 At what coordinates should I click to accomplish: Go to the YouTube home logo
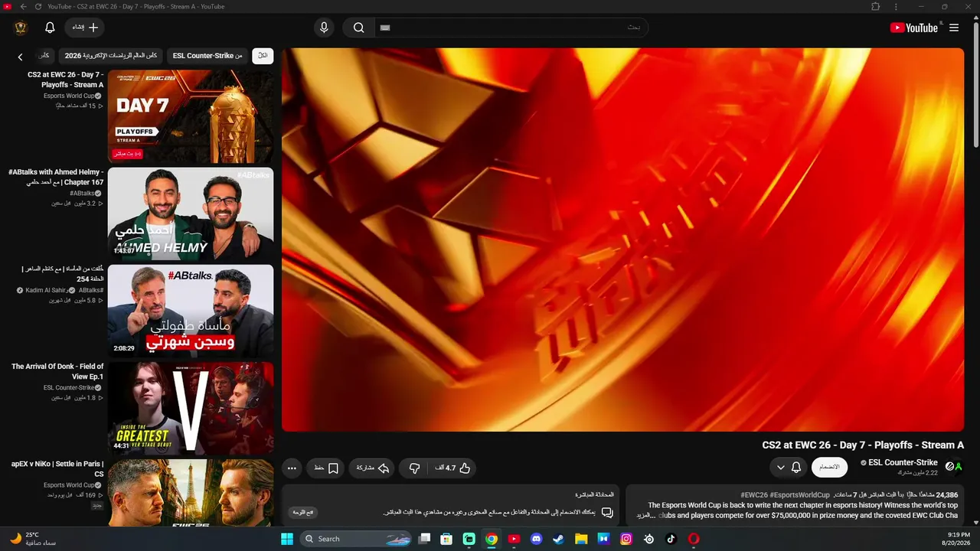coord(913,28)
